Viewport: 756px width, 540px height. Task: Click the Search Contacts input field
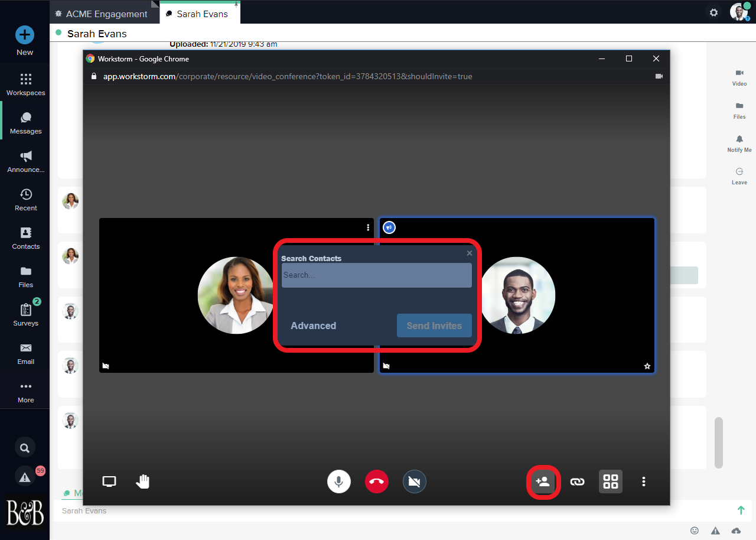[377, 275]
